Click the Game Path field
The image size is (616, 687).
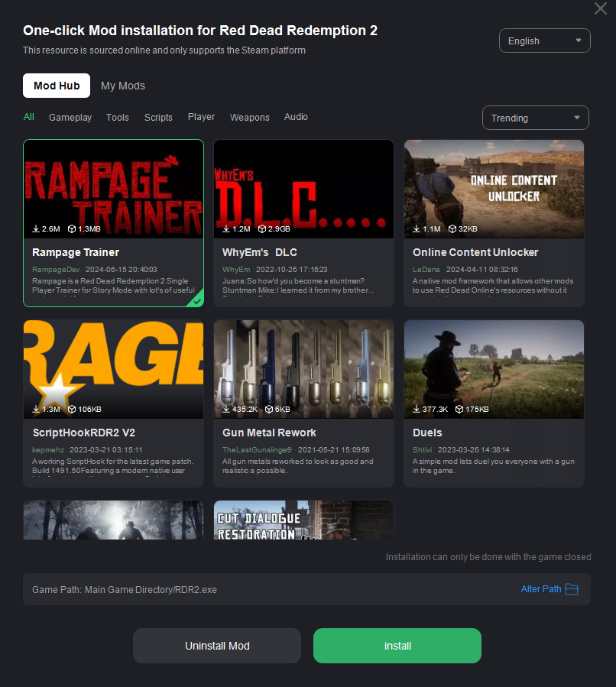pos(306,589)
